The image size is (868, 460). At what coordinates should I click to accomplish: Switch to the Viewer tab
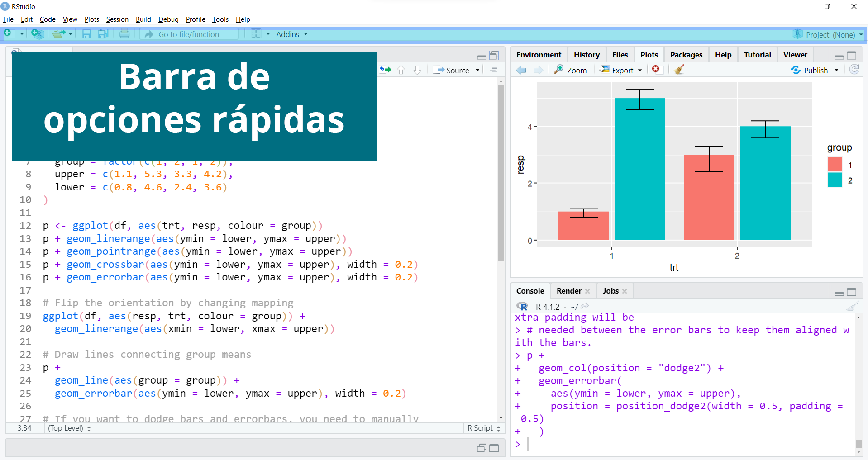click(x=795, y=55)
